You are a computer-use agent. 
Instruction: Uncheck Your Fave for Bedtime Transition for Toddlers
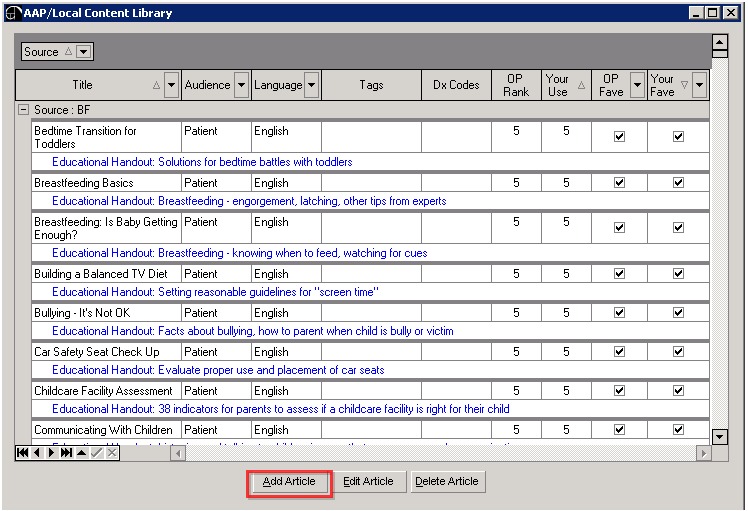click(x=678, y=136)
